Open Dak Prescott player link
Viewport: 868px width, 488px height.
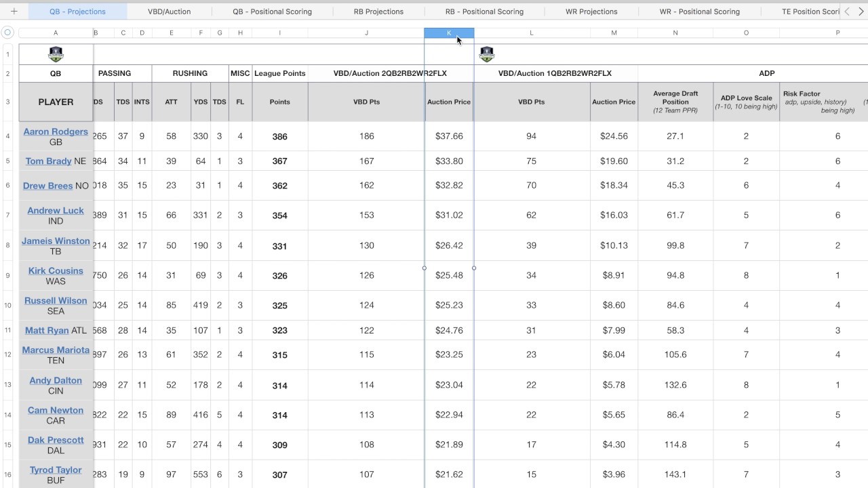[x=56, y=440]
